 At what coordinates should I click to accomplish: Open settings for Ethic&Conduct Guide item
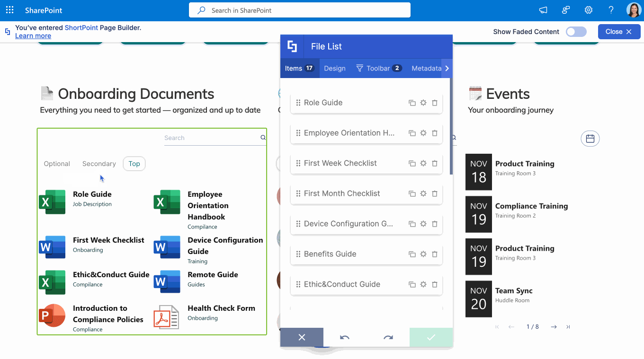click(423, 284)
